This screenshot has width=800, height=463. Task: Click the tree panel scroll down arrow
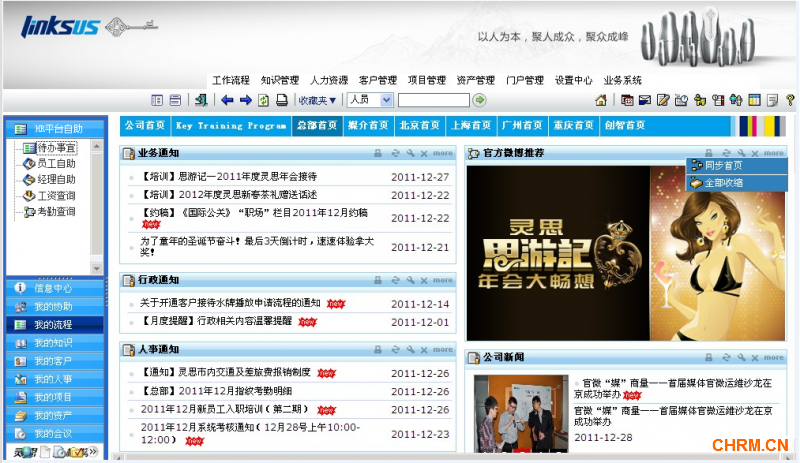click(96, 269)
